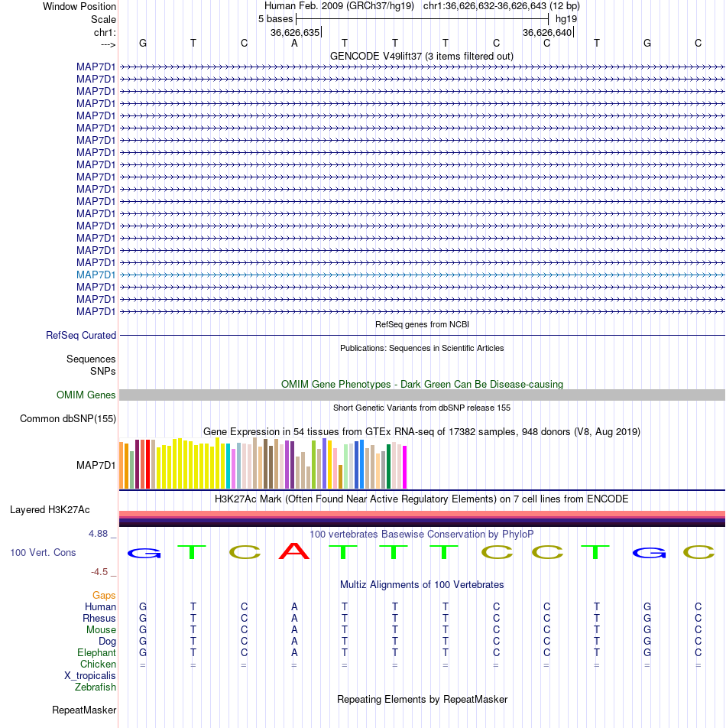Image resolution: width=726 pixels, height=728 pixels.
Task: Click the chr1:36,626,632-36,626,643 (12 bp) position text
Action: pyautogui.click(x=501, y=6)
